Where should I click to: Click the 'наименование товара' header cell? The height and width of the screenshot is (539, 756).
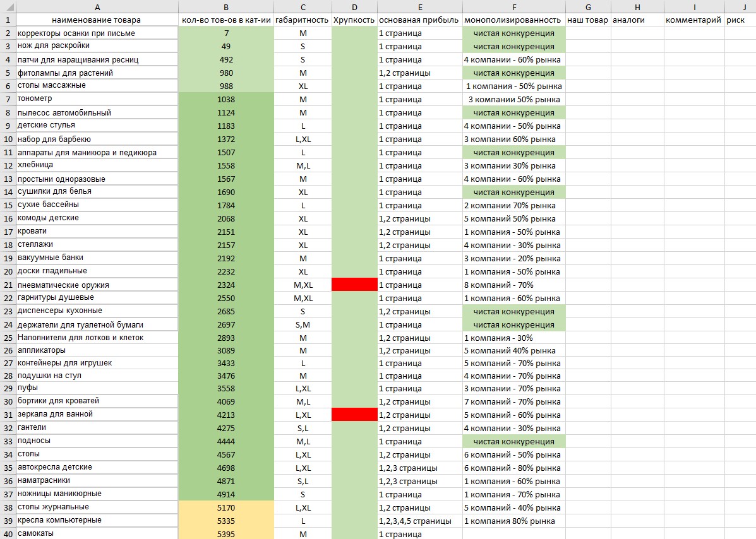pyautogui.click(x=97, y=20)
